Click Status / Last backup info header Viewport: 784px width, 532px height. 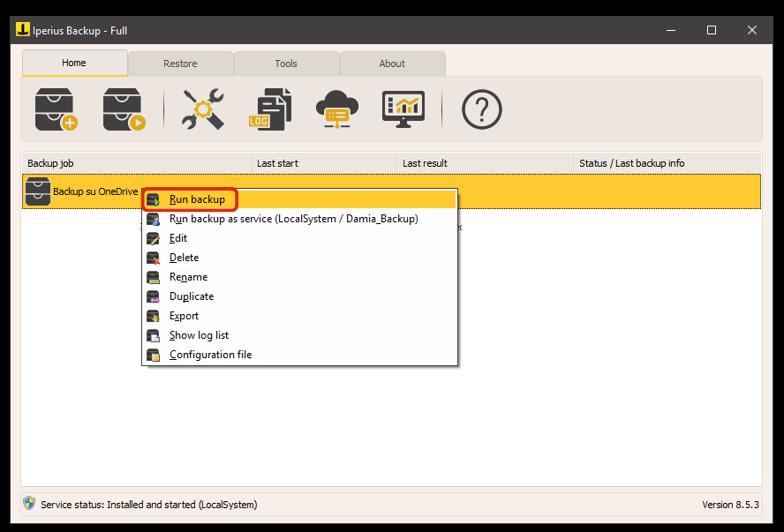667,163
